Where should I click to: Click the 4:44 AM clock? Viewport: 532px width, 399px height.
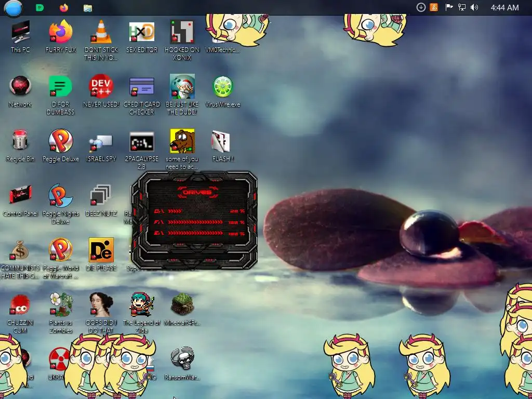point(504,7)
